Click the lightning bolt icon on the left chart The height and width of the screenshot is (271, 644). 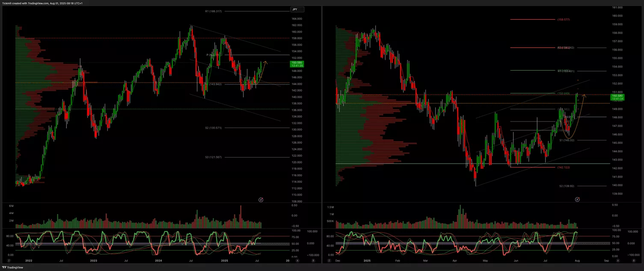click(261, 200)
